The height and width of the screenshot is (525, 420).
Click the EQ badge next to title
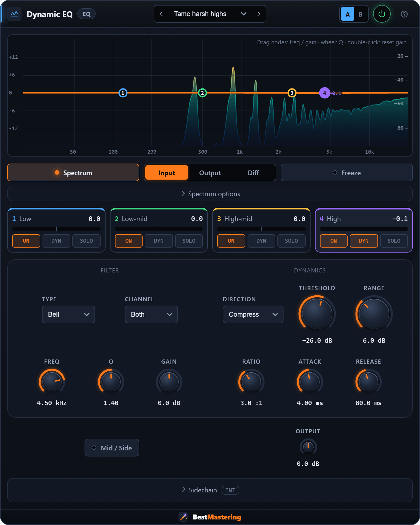pos(86,14)
